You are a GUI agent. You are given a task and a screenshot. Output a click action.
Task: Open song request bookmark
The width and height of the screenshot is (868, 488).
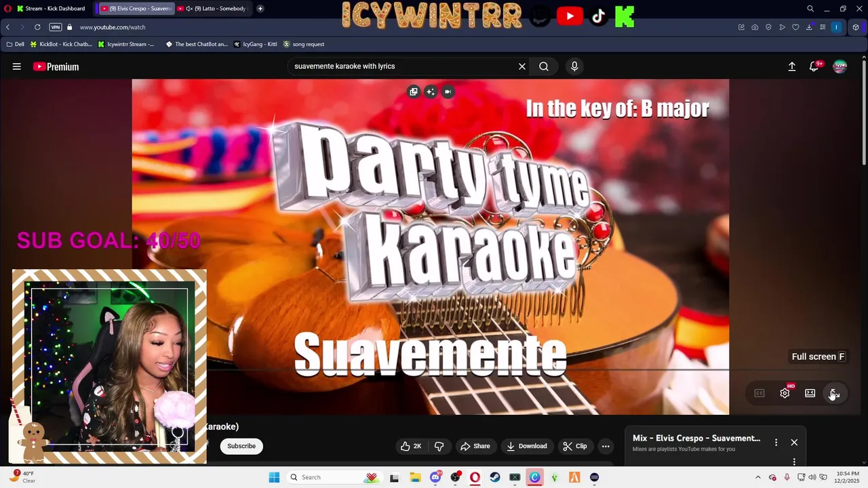(x=304, y=44)
